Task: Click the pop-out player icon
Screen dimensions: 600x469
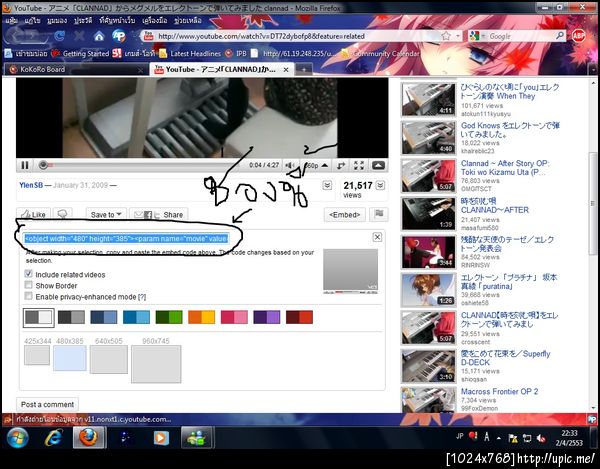Action: tap(341, 165)
